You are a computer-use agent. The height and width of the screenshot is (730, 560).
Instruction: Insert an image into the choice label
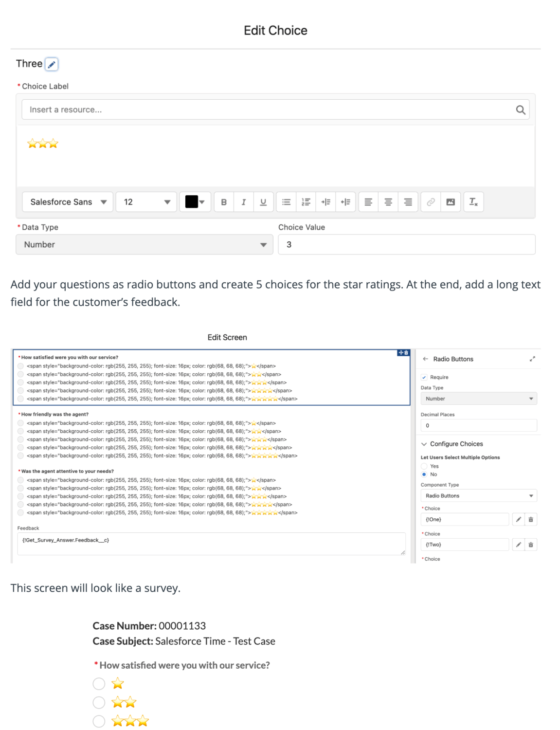pyautogui.click(x=449, y=201)
